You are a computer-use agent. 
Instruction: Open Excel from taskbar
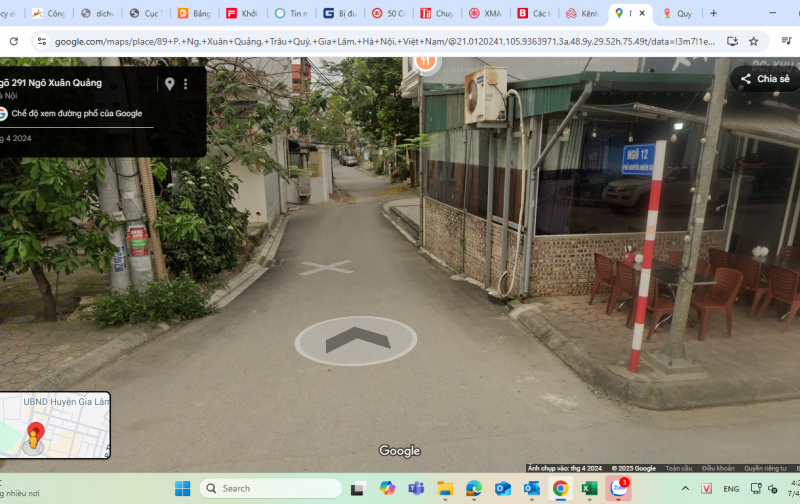click(589, 488)
